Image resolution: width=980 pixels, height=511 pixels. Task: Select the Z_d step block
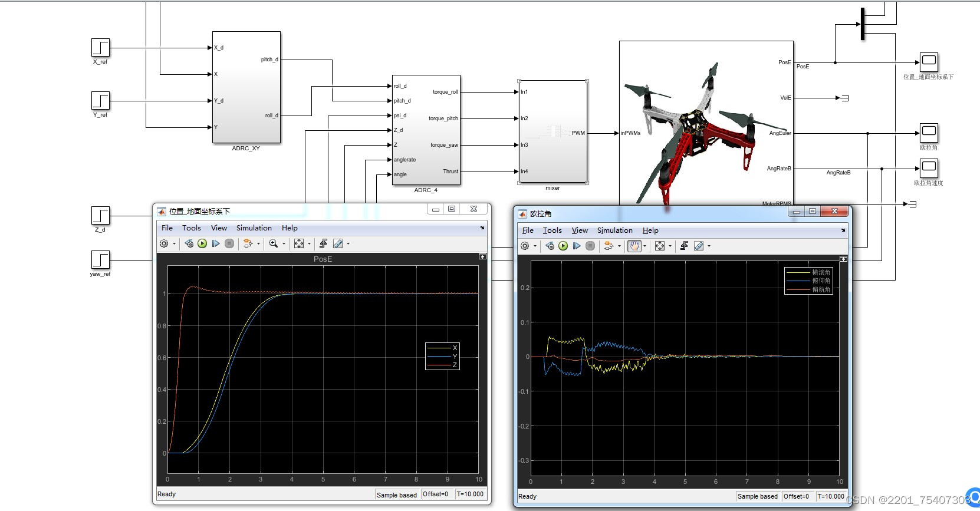click(x=101, y=216)
